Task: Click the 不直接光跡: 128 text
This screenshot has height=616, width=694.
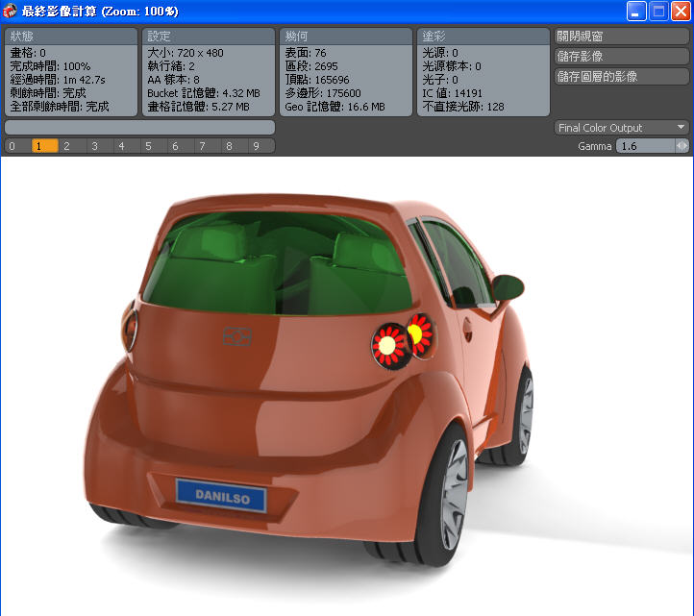Action: point(463,107)
